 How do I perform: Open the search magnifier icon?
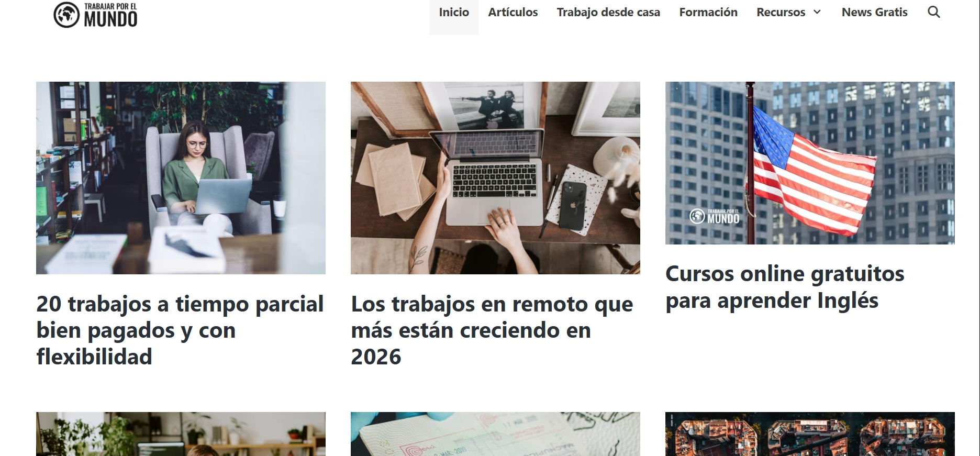(x=933, y=12)
